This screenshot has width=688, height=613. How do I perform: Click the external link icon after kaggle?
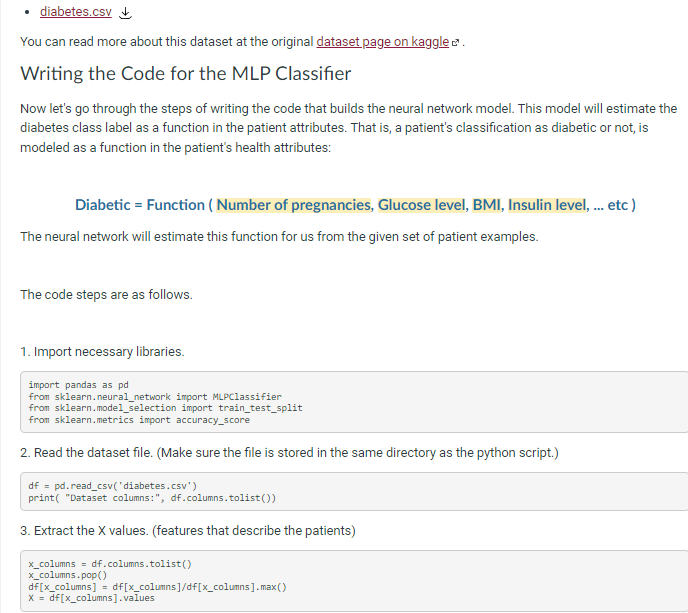pyautogui.click(x=455, y=43)
